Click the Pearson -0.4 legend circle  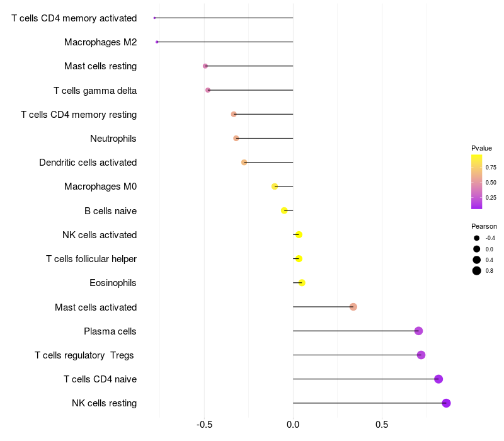coord(477,238)
